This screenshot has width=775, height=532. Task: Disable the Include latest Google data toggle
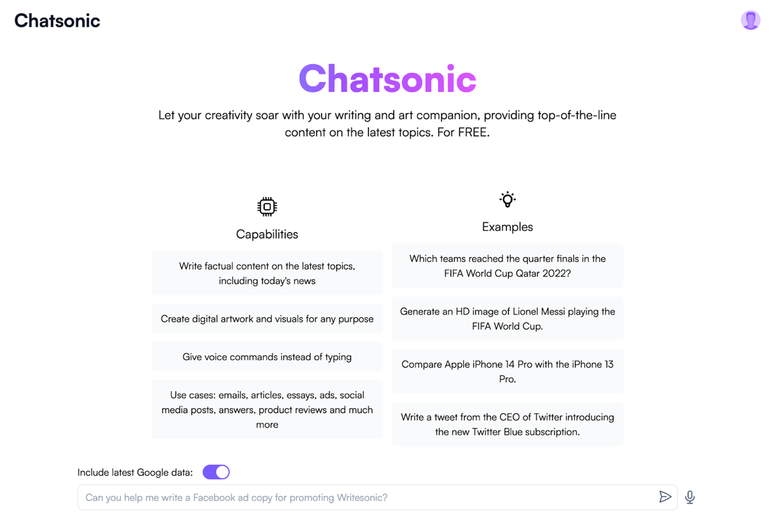215,472
